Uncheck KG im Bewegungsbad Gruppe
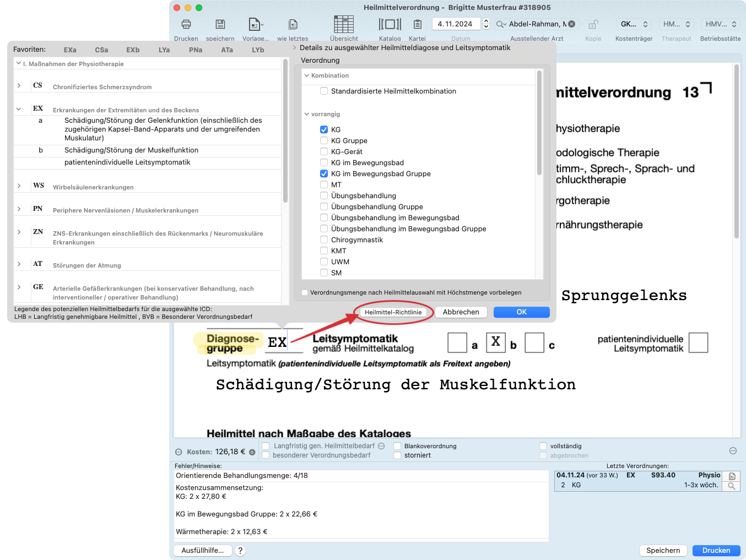Viewport: 746px width, 560px height. click(x=324, y=173)
